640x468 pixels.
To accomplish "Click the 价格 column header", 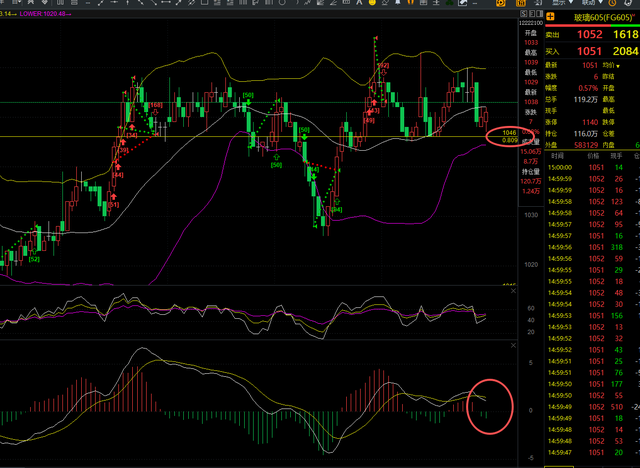I will tap(593, 156).
